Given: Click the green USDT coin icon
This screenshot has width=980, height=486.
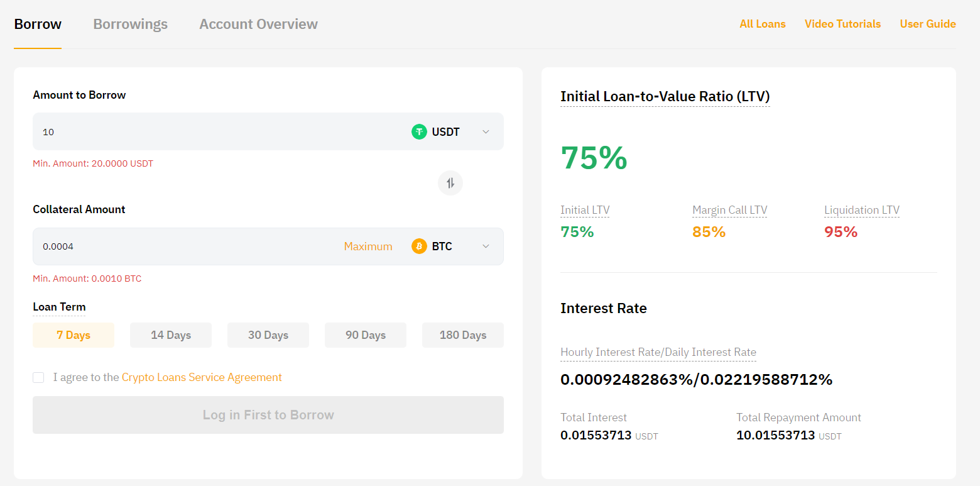Looking at the screenshot, I should (419, 132).
